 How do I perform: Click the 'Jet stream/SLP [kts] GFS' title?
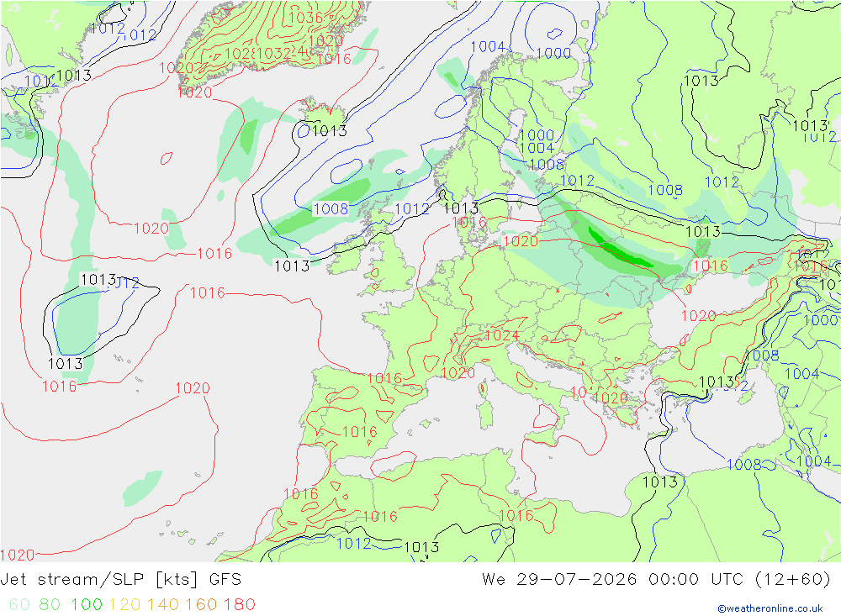tap(120, 580)
